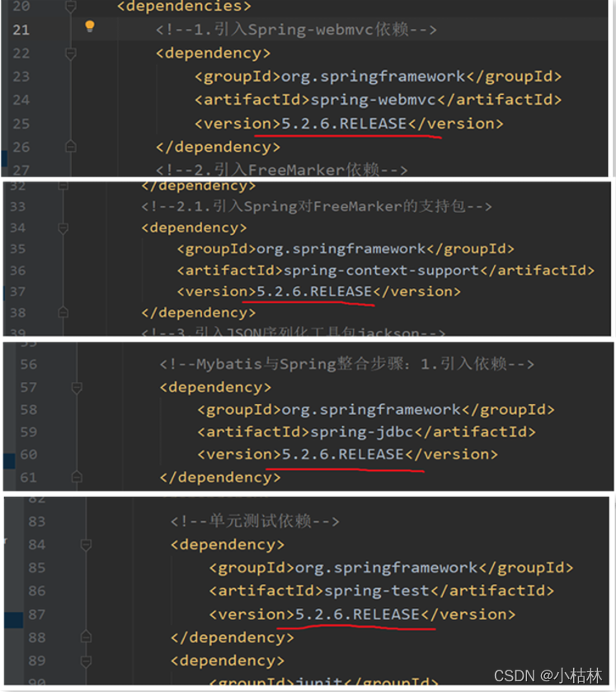Collapse the dependency block at line 89
Viewport: 616px width, 692px height.
point(86,661)
